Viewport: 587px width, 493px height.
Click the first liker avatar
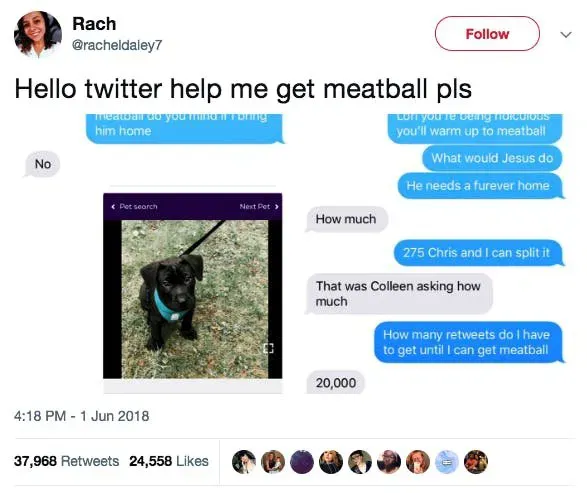(x=244, y=462)
